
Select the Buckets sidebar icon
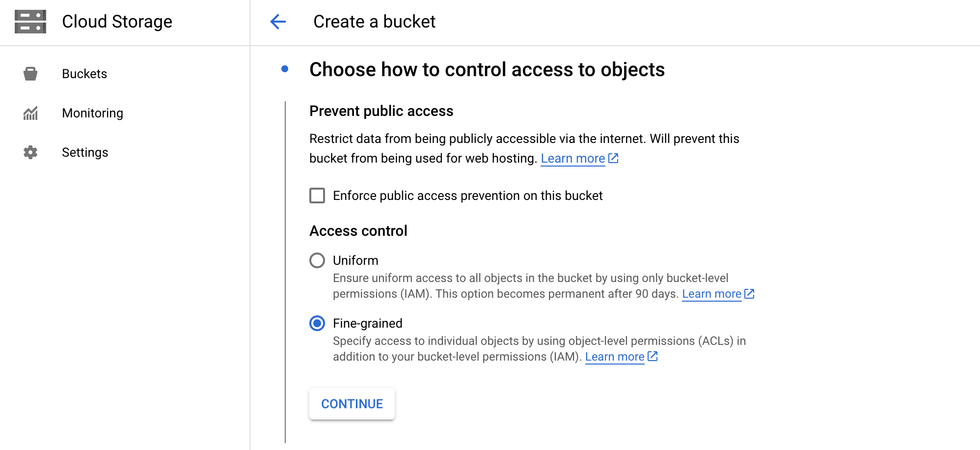(x=30, y=73)
